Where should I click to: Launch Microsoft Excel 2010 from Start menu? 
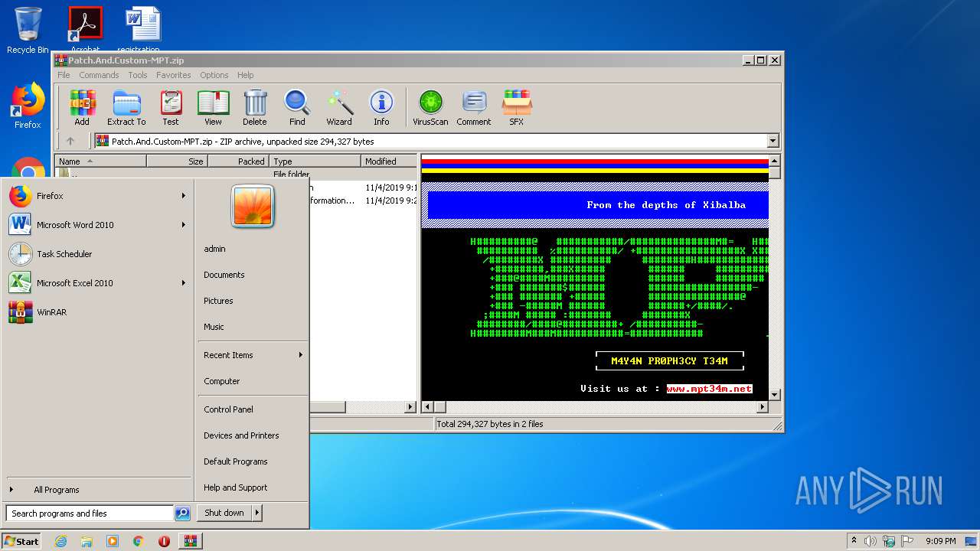click(97, 283)
